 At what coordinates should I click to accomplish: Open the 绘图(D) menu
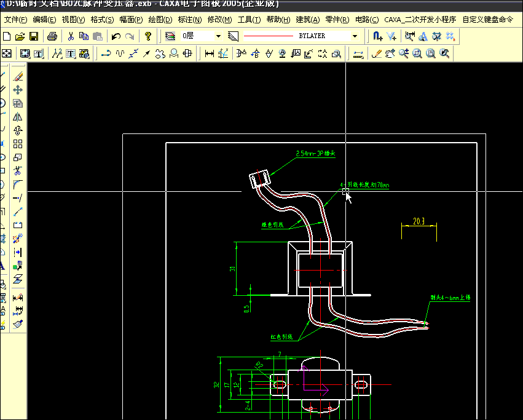pos(160,20)
